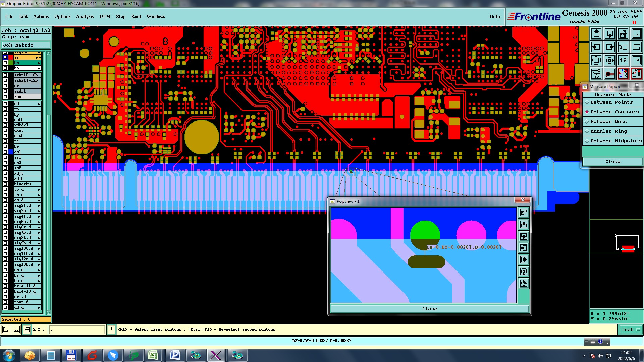The width and height of the screenshot is (644, 362).
Task: Select the Annular Ring measure mode
Action: (x=608, y=131)
